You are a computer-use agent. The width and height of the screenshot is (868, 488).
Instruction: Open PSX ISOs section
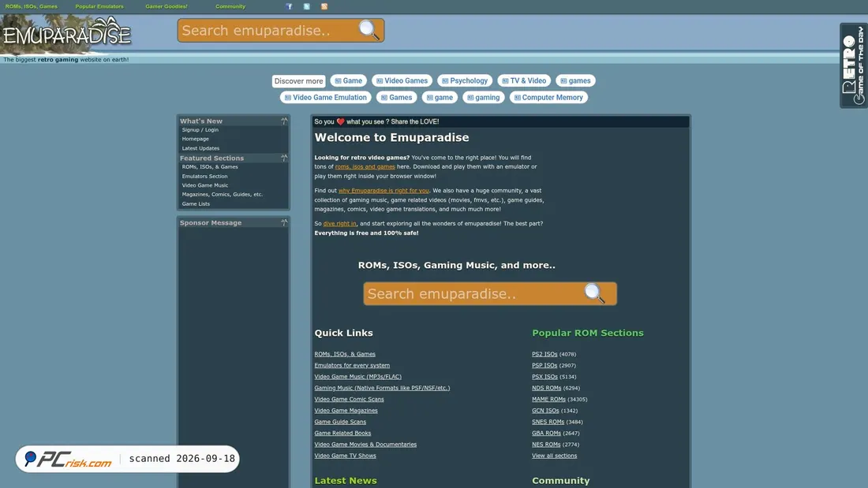coord(544,377)
